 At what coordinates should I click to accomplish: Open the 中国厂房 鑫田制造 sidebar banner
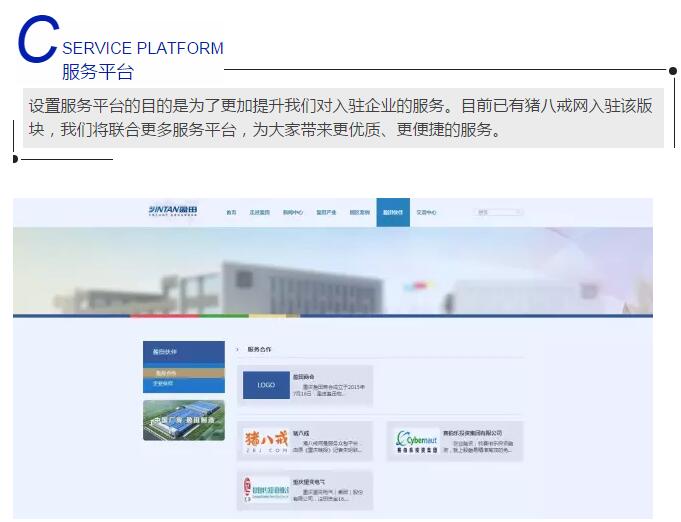[x=183, y=420]
